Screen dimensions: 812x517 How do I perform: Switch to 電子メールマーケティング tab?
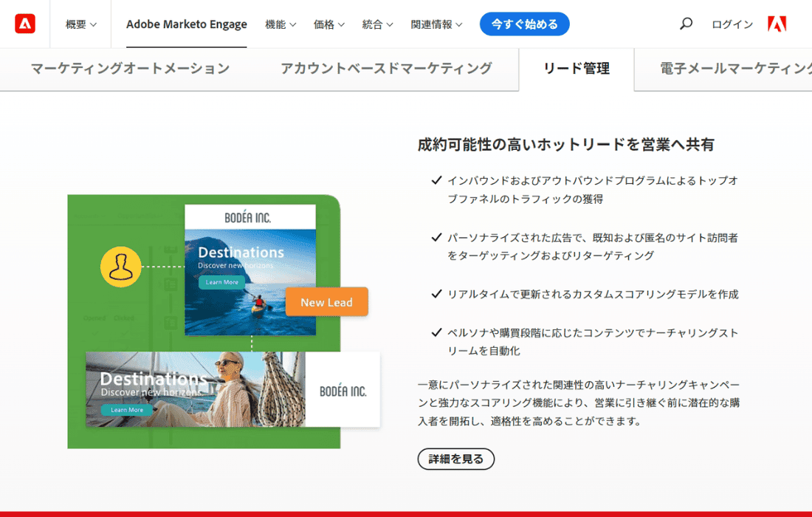(735, 69)
